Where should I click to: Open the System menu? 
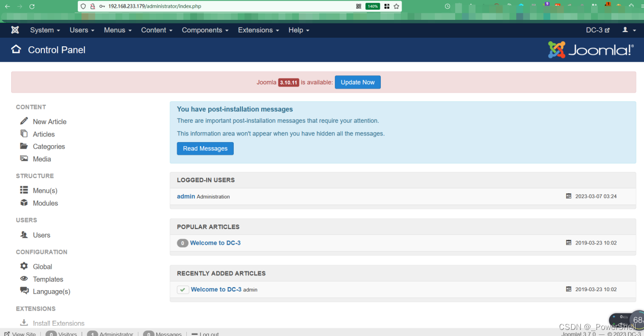coord(45,30)
